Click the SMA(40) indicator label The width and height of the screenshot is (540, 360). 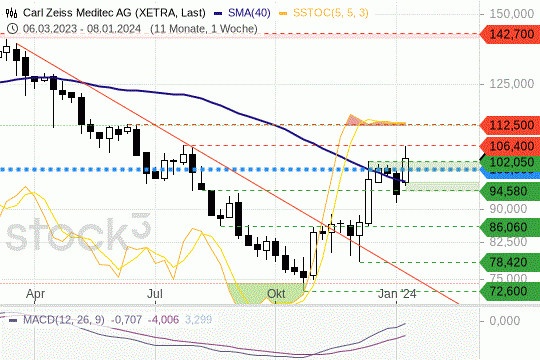(x=249, y=13)
